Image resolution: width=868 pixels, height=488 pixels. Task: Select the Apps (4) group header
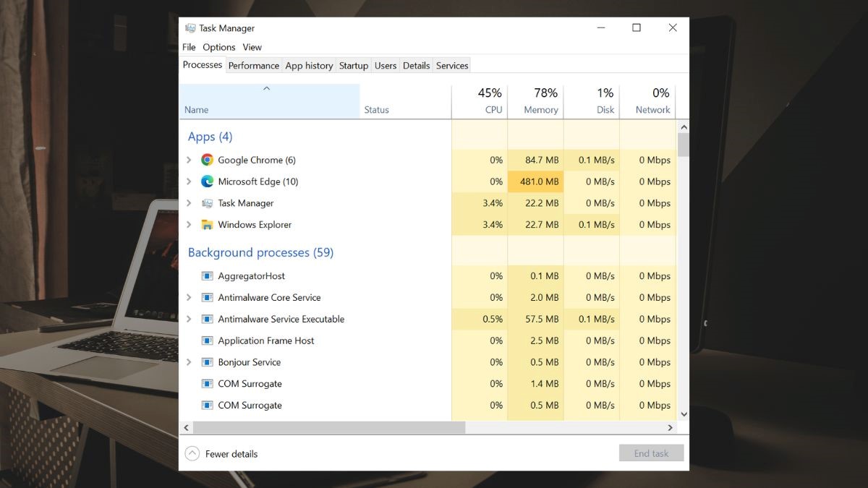(210, 137)
